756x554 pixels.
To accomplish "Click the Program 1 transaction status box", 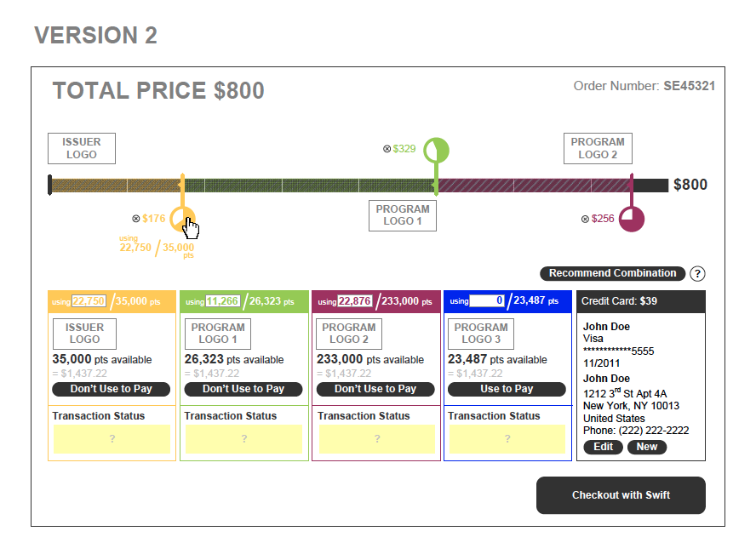I will pyautogui.click(x=244, y=439).
